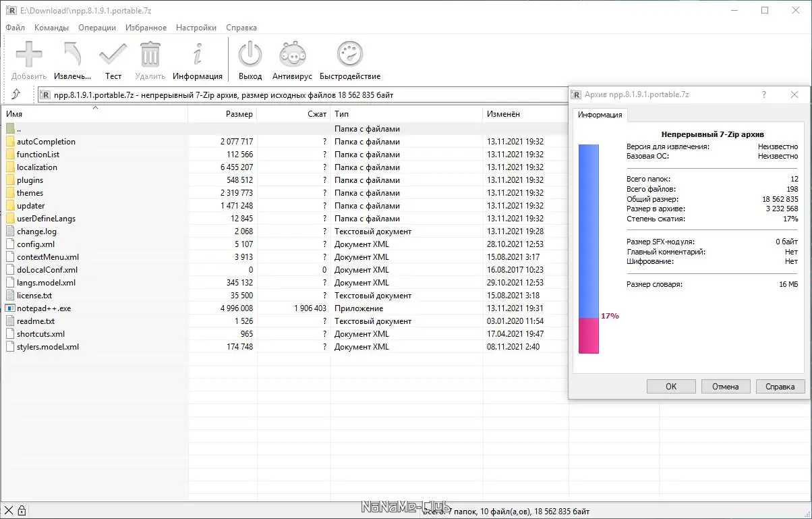Open the Файл menu
The image size is (812, 519).
coord(15,28)
